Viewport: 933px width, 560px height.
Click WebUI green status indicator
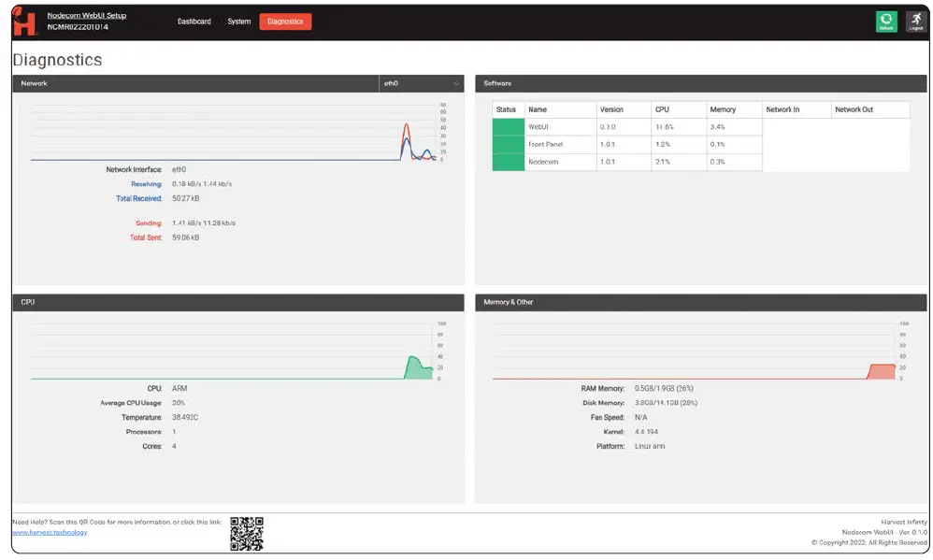[509, 127]
